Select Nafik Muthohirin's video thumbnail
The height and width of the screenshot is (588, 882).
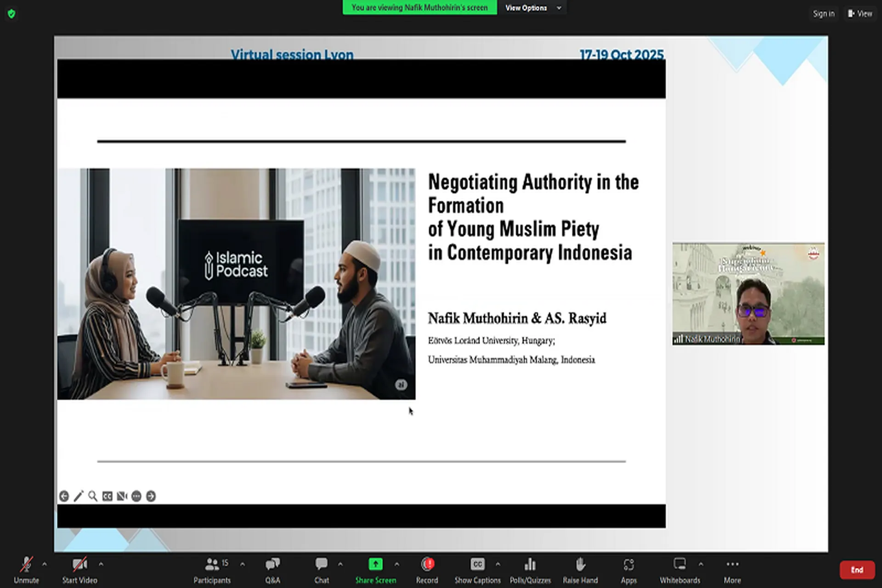(748, 294)
